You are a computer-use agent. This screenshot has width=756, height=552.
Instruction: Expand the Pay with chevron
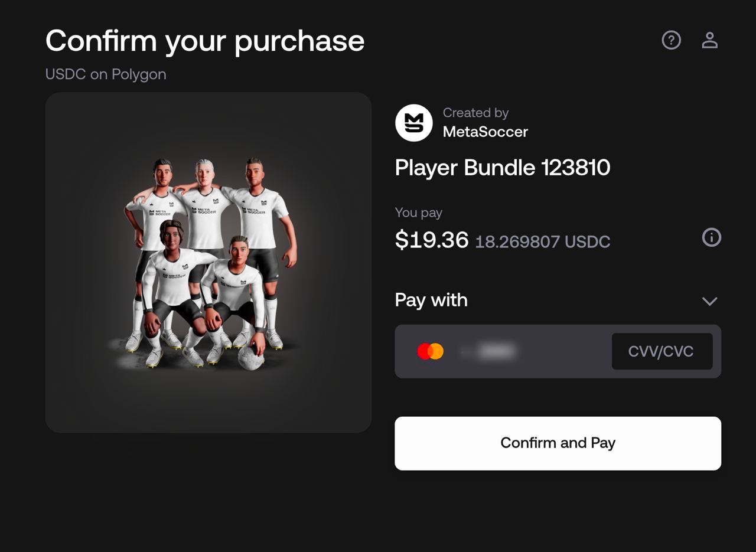point(709,301)
